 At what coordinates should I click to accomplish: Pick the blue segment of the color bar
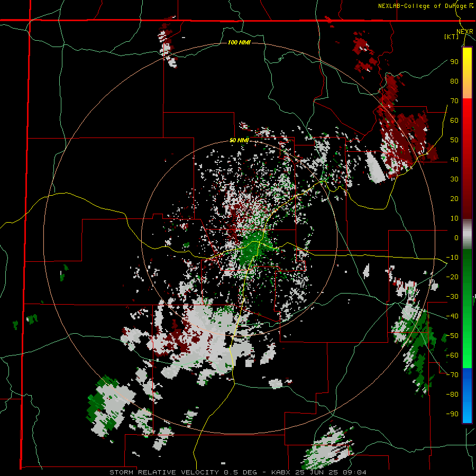point(467,396)
